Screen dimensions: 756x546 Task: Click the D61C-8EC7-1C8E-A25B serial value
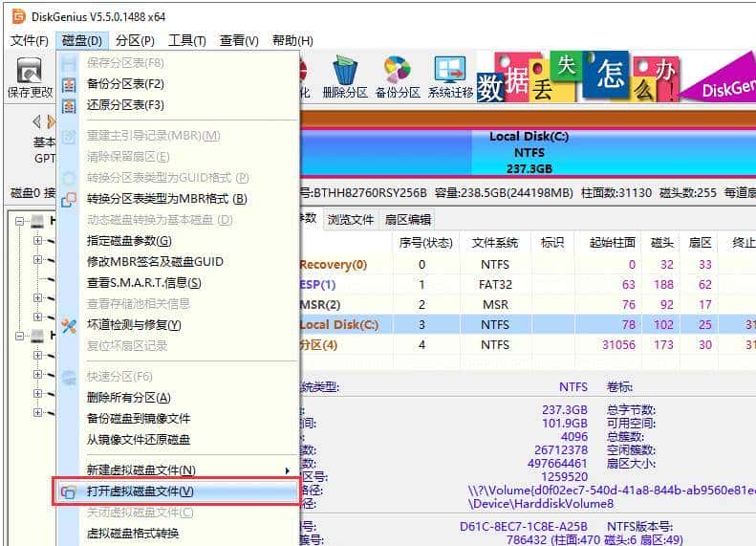pyautogui.click(x=523, y=527)
